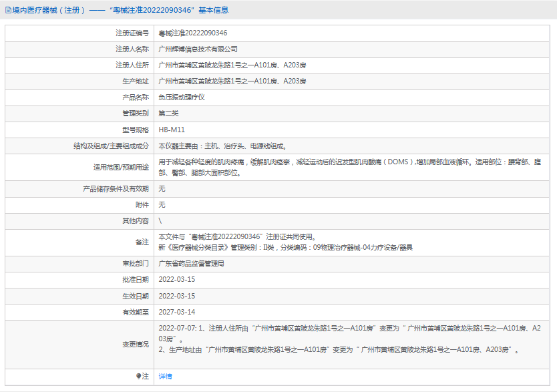The image size is (557, 392).
Task: Click the 管理类别 row label
Action: (136, 114)
